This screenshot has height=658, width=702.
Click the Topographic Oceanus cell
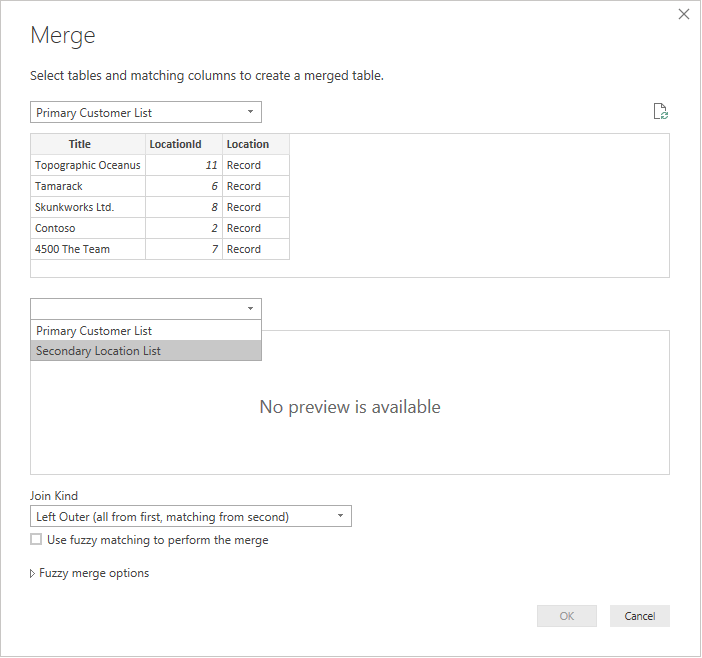88,165
